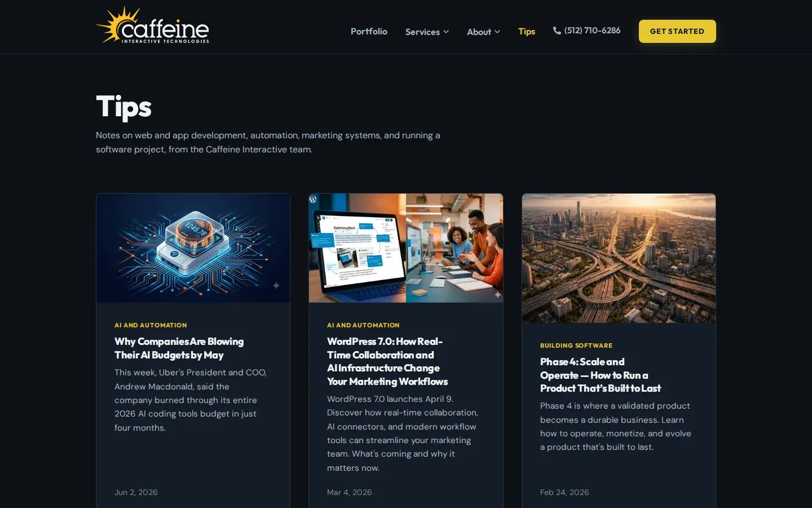This screenshot has width=812, height=508.
Task: Select the Building Software category tag
Action: coord(576,345)
